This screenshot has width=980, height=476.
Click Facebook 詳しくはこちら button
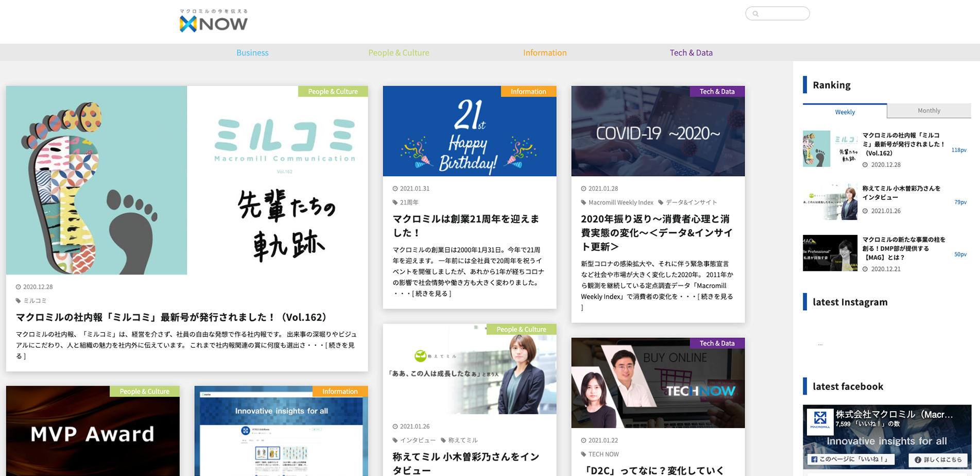pos(938,460)
